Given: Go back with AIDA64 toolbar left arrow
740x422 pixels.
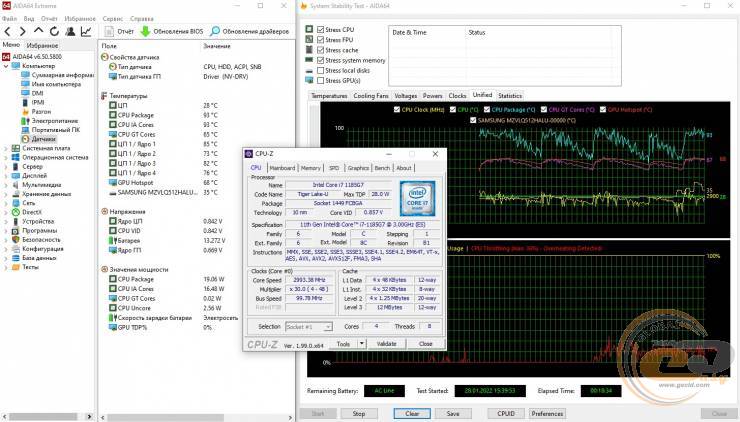Looking at the screenshot, I should click(x=7, y=32).
